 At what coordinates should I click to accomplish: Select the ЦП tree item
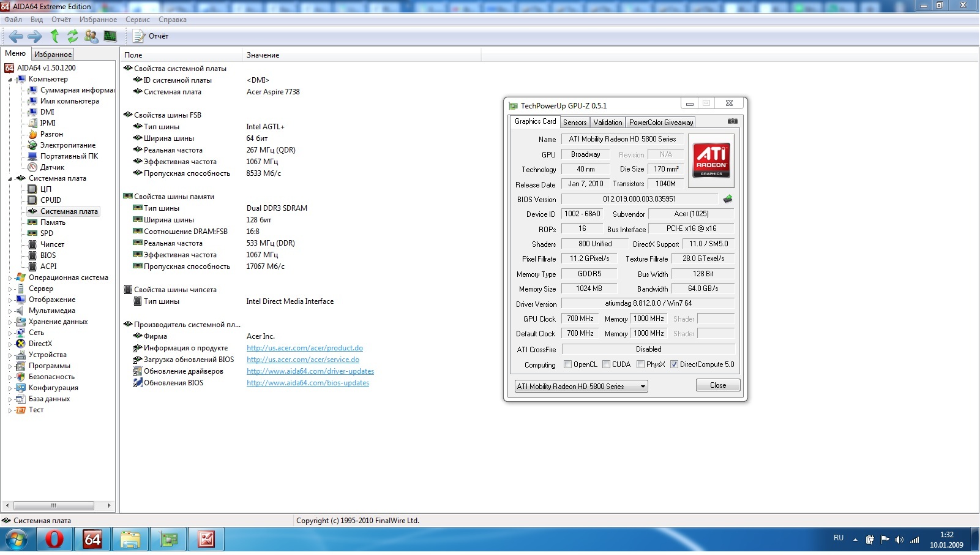point(46,189)
